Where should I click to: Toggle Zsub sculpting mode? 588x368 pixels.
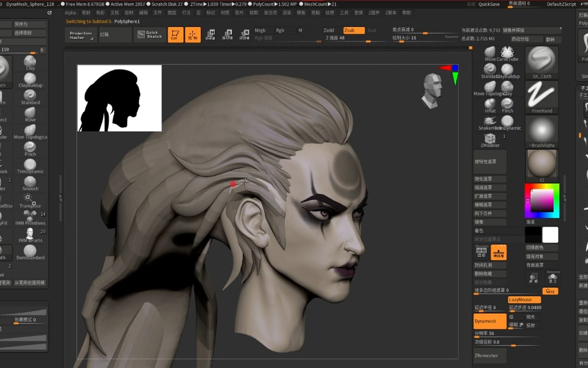point(353,30)
